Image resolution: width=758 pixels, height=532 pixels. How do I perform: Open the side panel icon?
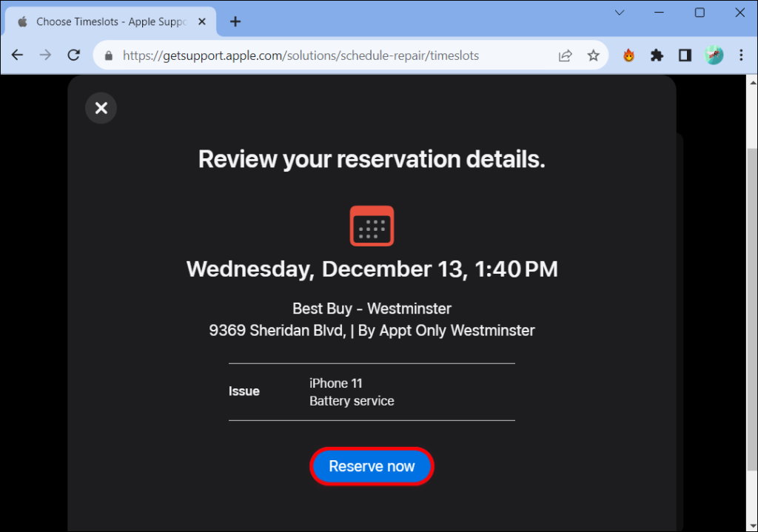pos(685,55)
